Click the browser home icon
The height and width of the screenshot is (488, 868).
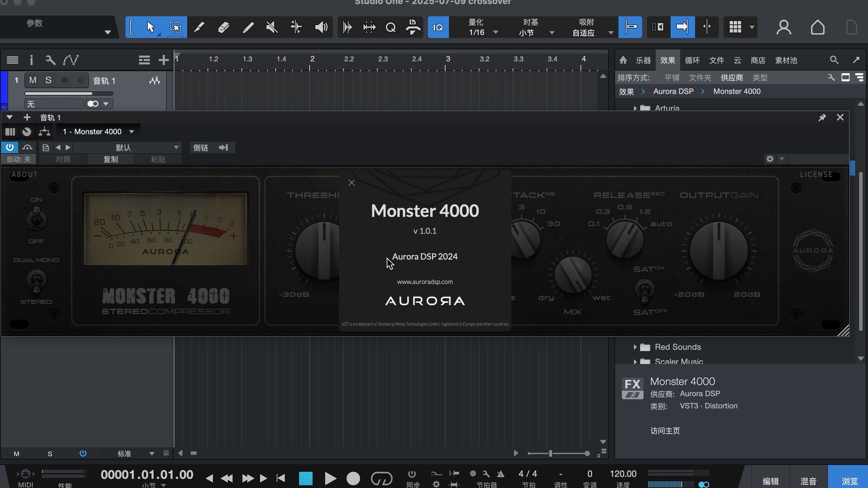[623, 60]
